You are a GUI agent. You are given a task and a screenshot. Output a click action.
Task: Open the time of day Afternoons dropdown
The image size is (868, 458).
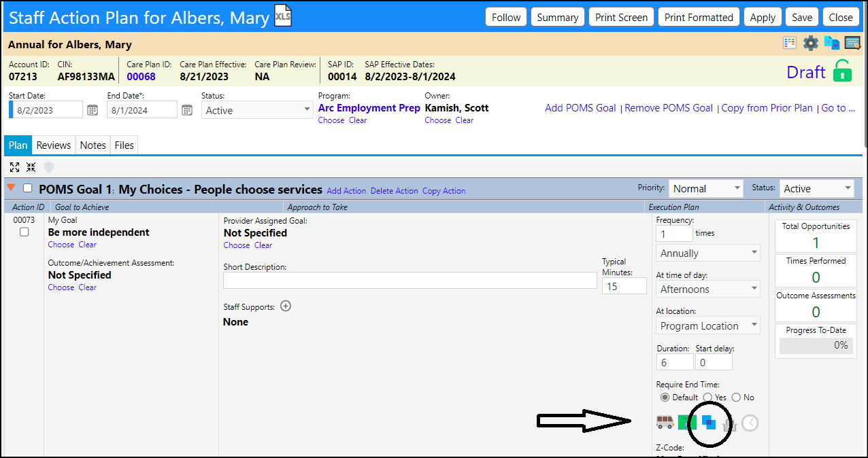coord(708,289)
